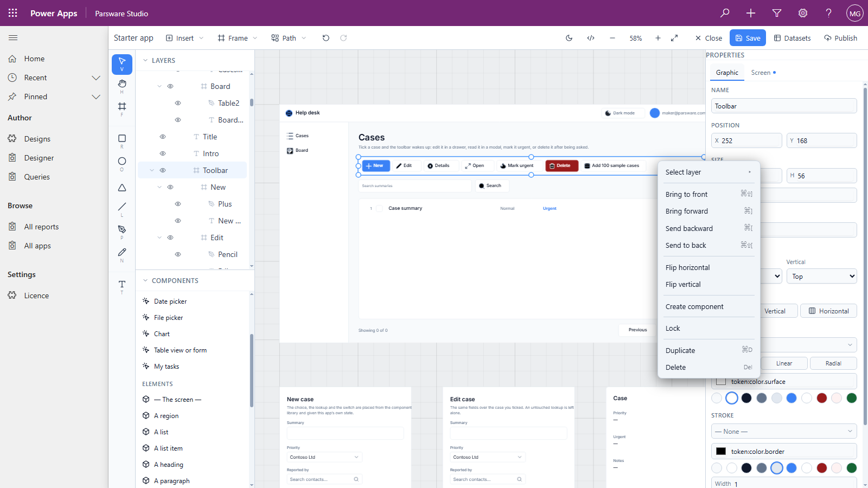Pick the green stroke color swatch
Viewport: 868px width, 488px height.
pos(852,468)
